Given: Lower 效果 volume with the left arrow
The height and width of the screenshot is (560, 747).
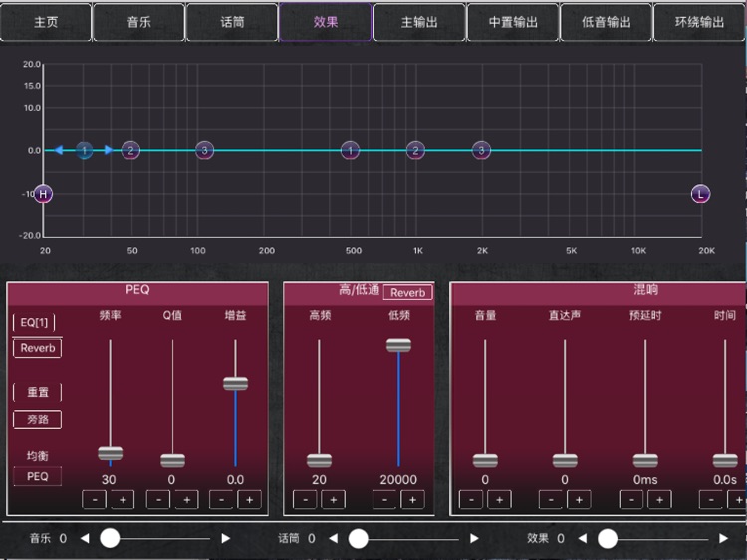Looking at the screenshot, I should point(583,538).
